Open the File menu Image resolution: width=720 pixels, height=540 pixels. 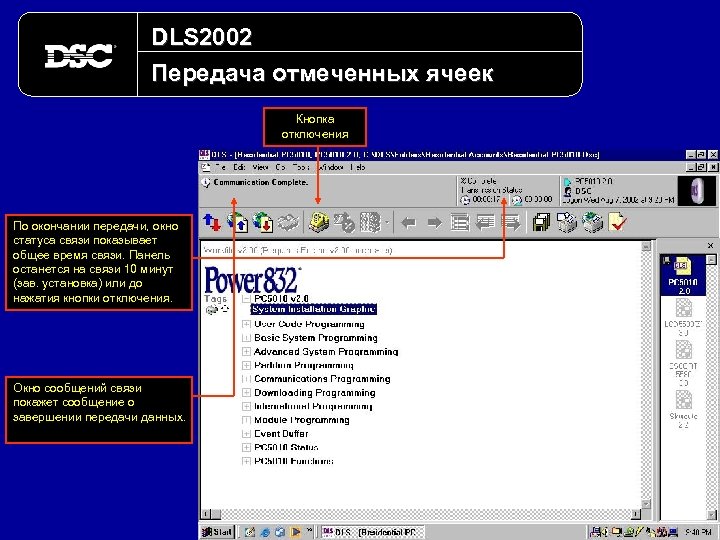coord(221,167)
